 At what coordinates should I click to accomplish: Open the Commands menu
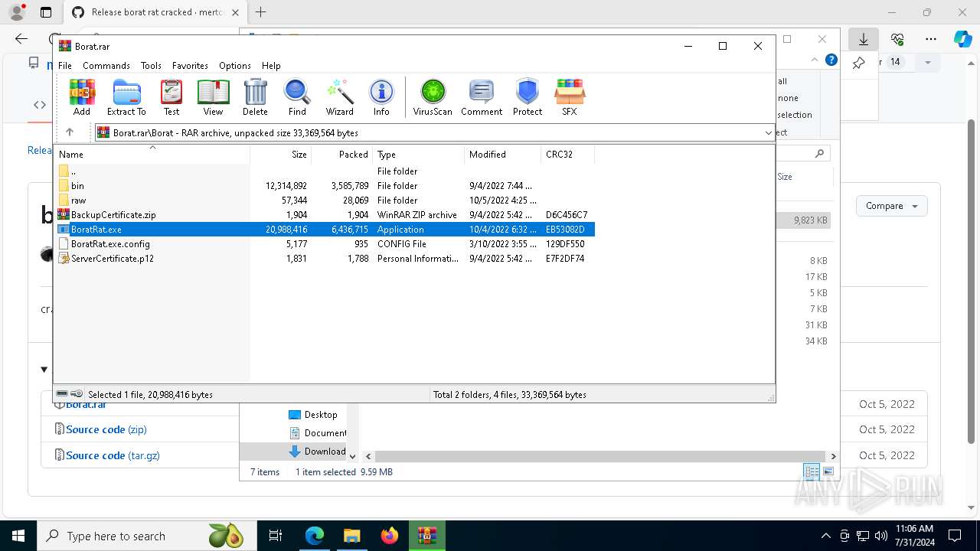106,66
